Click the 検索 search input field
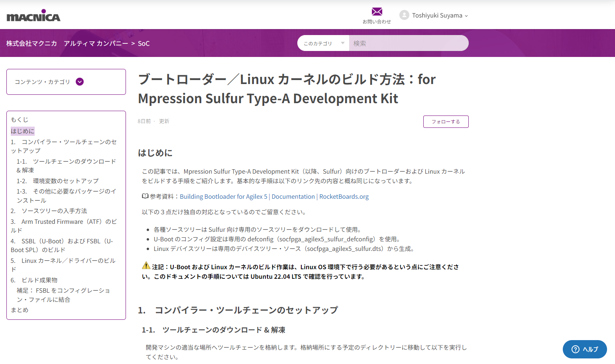 409,43
